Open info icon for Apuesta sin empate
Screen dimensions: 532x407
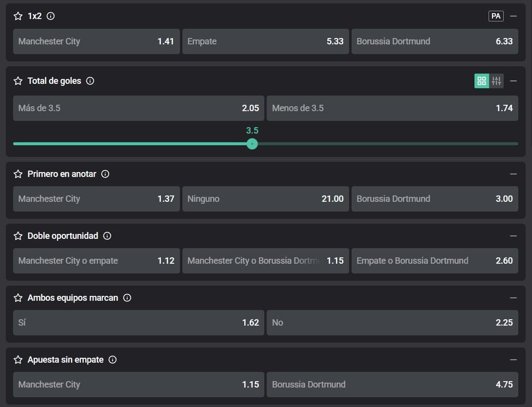(x=113, y=360)
